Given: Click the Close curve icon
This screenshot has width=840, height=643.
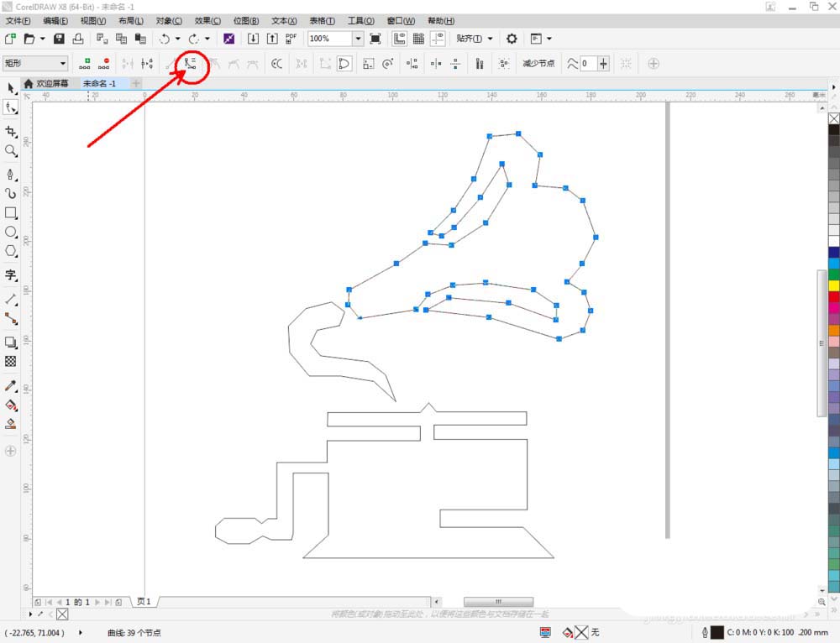Looking at the screenshot, I should (x=344, y=64).
